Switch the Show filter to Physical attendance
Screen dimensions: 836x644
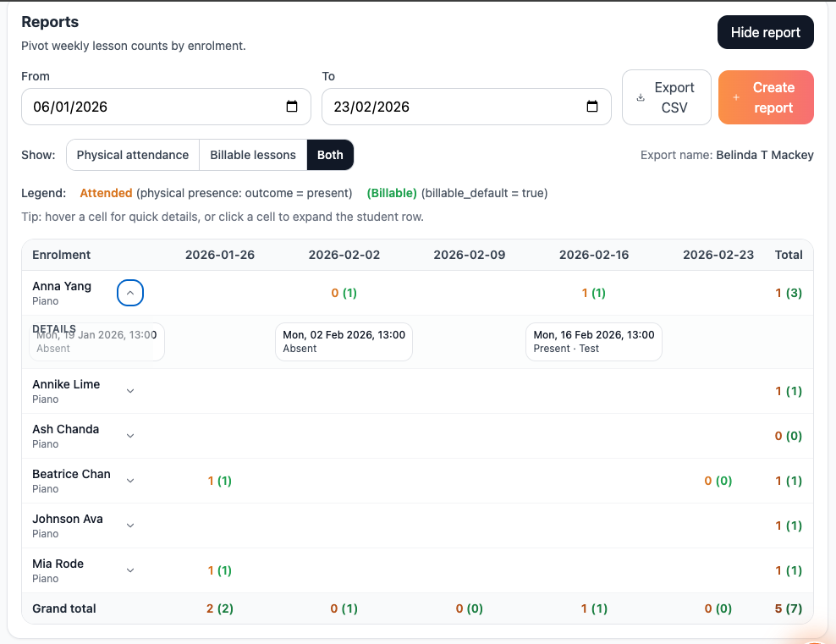(x=132, y=155)
